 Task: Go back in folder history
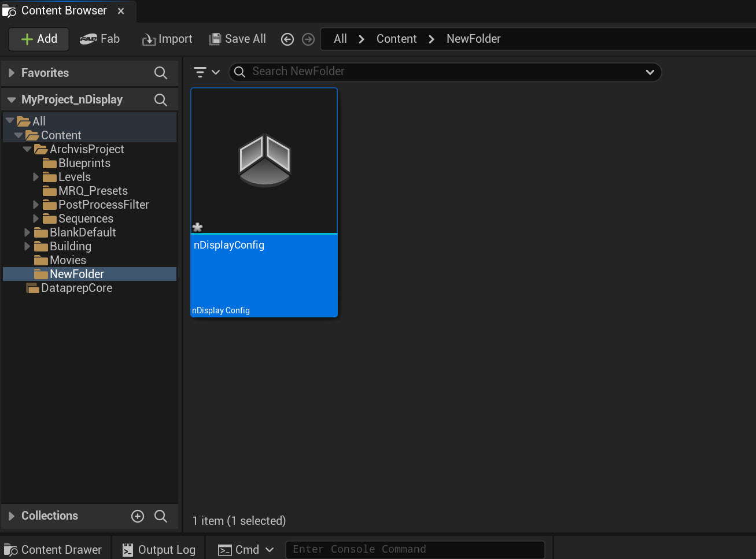point(287,39)
